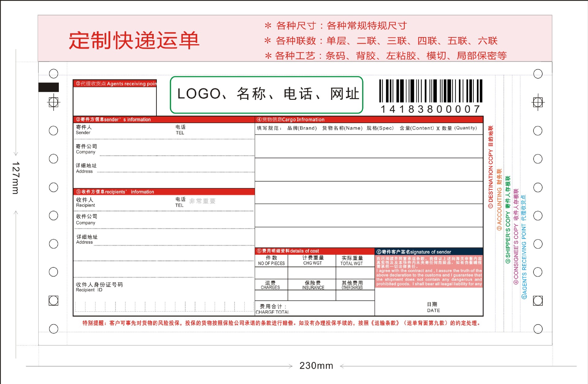This screenshot has height=384, width=588.
Task: Click the vertical AGENTS RECEIVING POINT label
Action: 524,247
